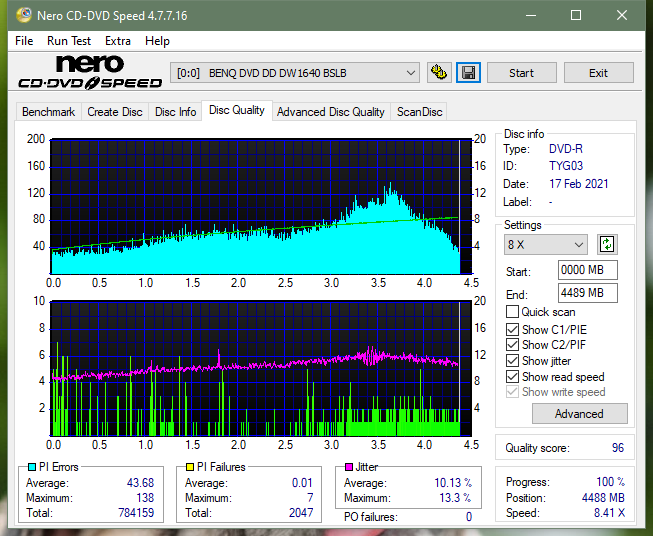Click the greyed Show write speed checkbox
Viewport: 653px width, 536px height.
512,392
